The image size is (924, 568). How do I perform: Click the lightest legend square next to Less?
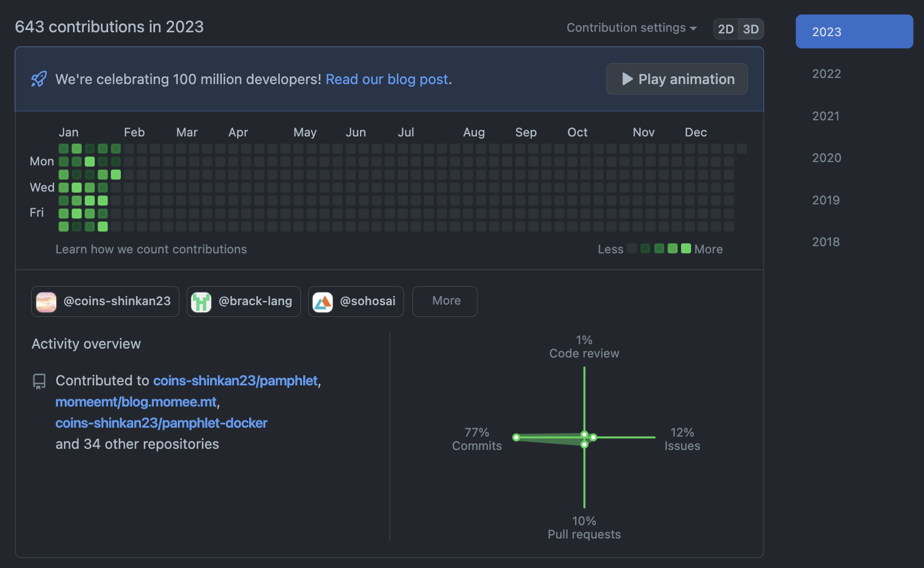click(632, 248)
